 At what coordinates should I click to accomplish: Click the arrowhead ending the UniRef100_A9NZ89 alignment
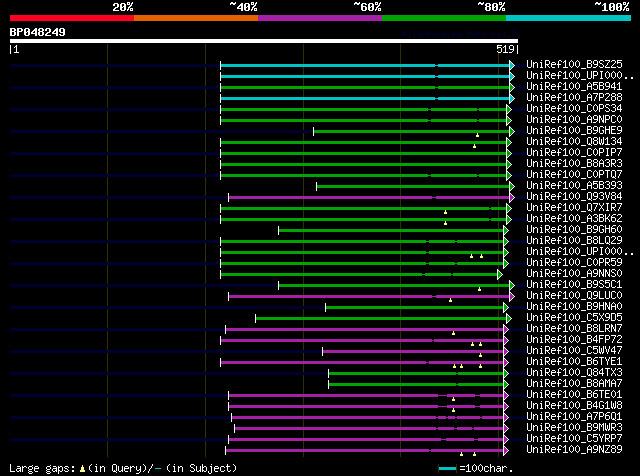pyautogui.click(x=506, y=451)
